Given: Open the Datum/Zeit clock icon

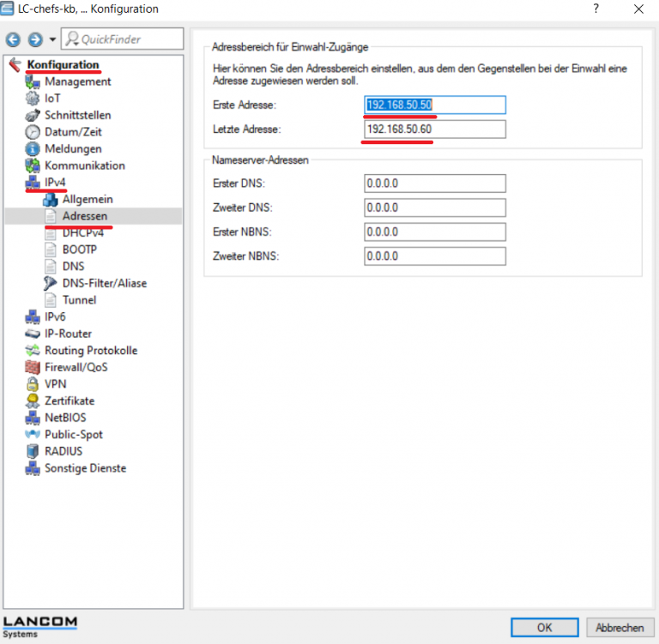Looking at the screenshot, I should click(33, 132).
